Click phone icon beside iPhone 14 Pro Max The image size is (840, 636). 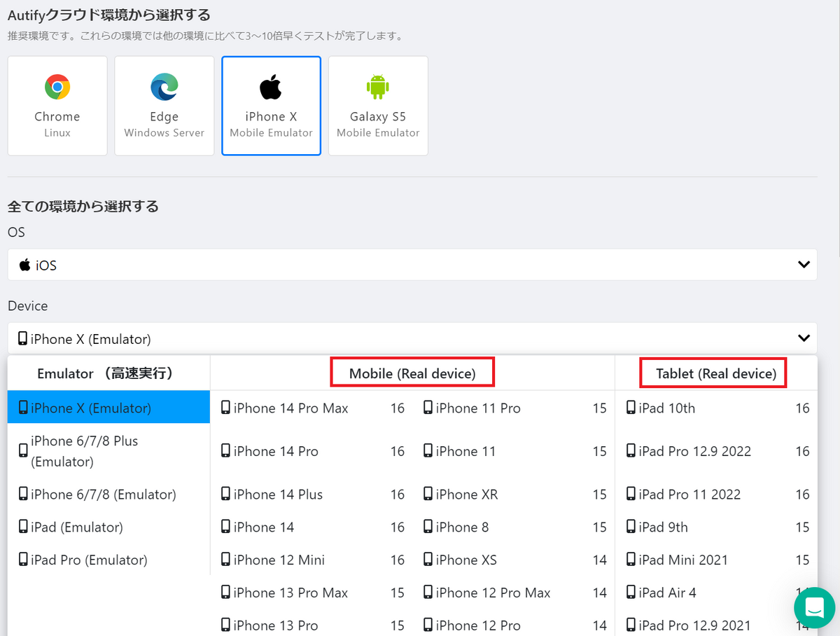(225, 408)
